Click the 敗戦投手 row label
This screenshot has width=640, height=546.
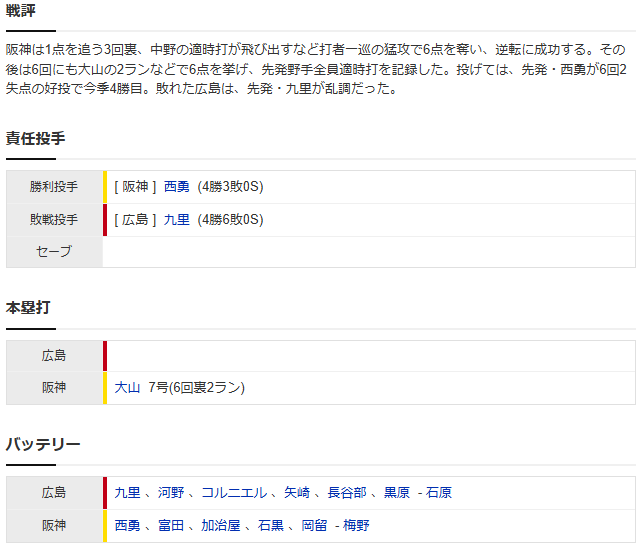pyautogui.click(x=54, y=220)
